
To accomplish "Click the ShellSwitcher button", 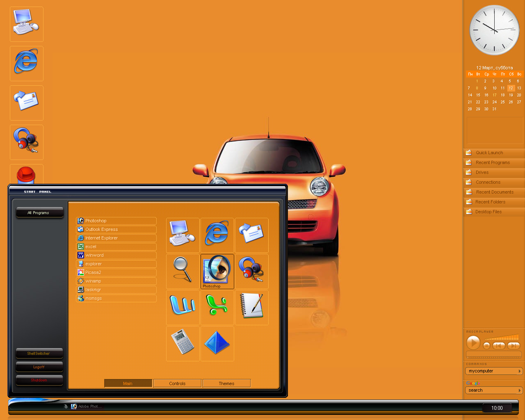I will pos(39,353).
